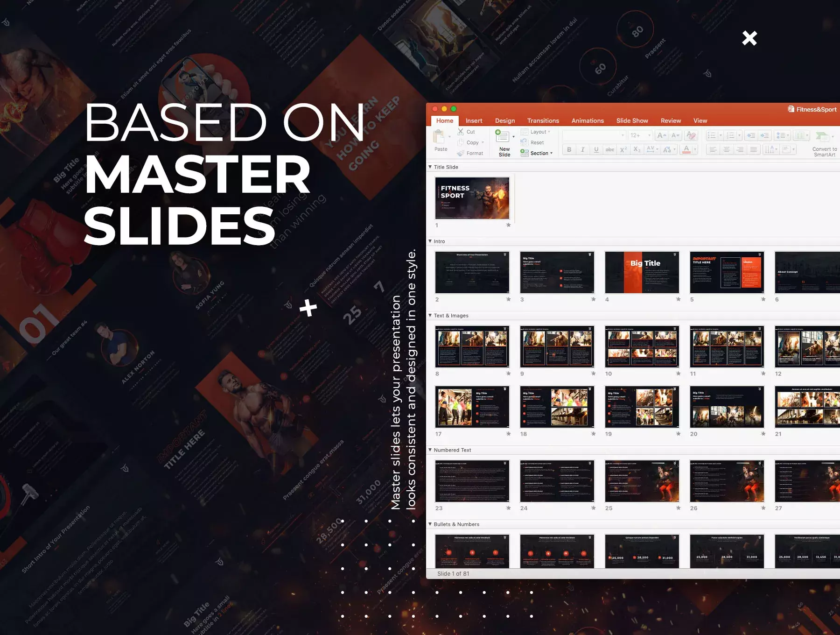Apply bulleted list

[x=711, y=135]
